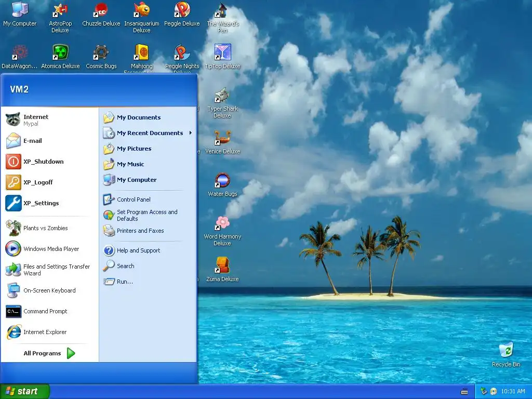Select the Typer Shark Deluxe icon
Viewport: 532px width, 399px height.
(x=222, y=102)
